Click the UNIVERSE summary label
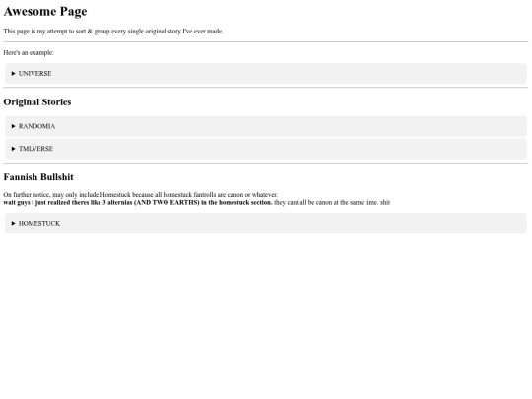This screenshot has width=532, height=399. click(34, 73)
